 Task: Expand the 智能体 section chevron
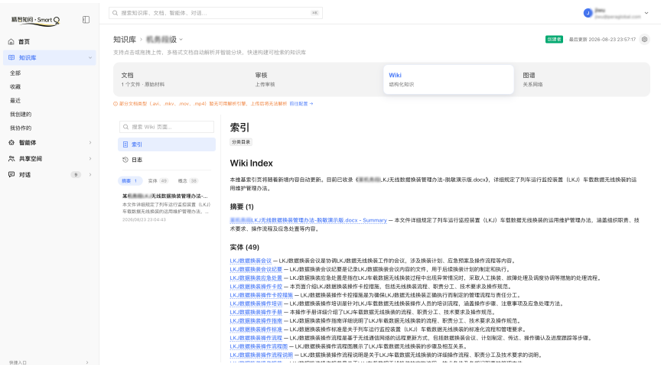pos(90,143)
